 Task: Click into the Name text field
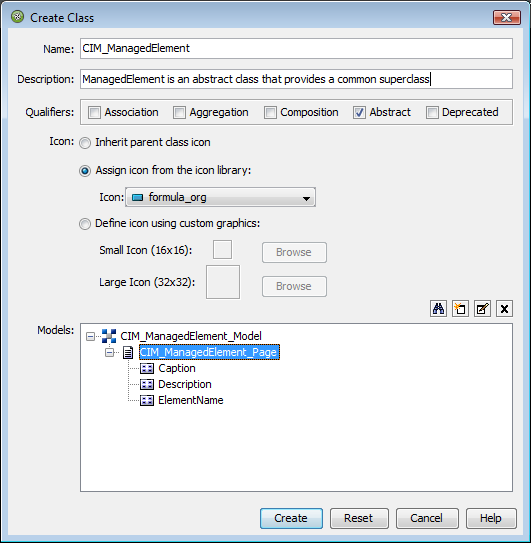click(x=296, y=48)
